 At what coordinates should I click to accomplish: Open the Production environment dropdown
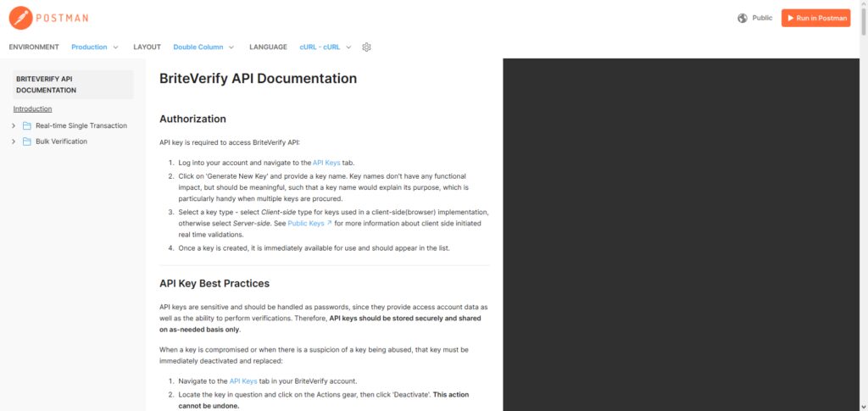coord(95,47)
